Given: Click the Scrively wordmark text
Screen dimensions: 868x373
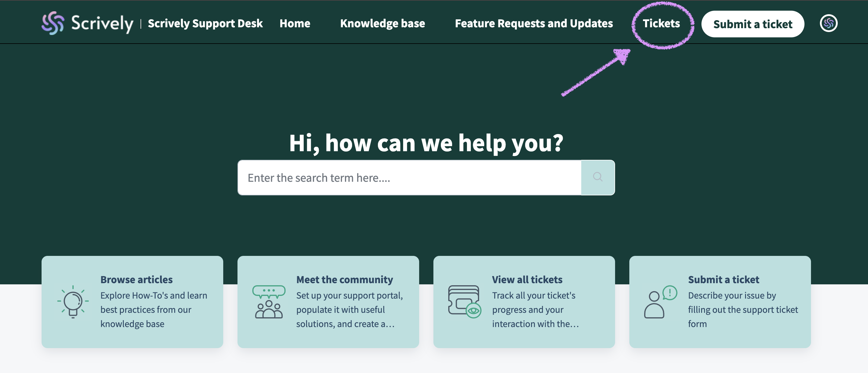Looking at the screenshot, I should tap(102, 23).
